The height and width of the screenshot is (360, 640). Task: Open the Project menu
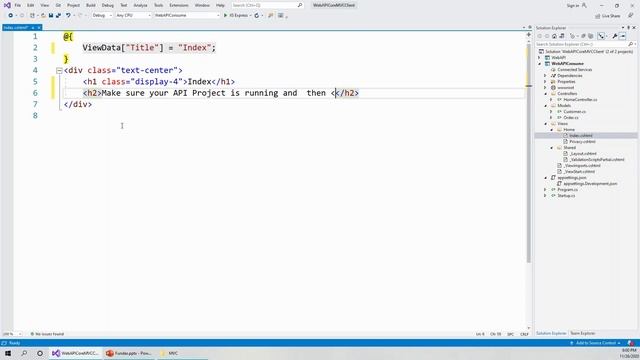[x=73, y=5]
